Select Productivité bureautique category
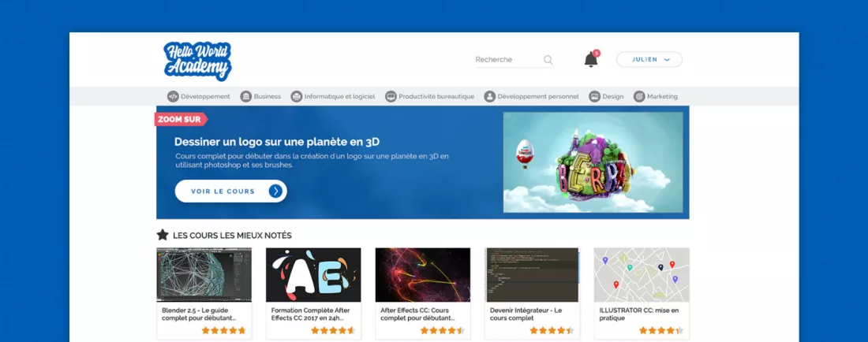 [x=430, y=96]
